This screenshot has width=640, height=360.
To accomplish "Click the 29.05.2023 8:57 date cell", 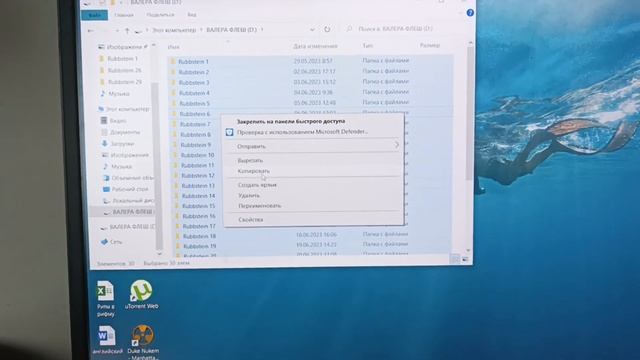I will [x=313, y=61].
